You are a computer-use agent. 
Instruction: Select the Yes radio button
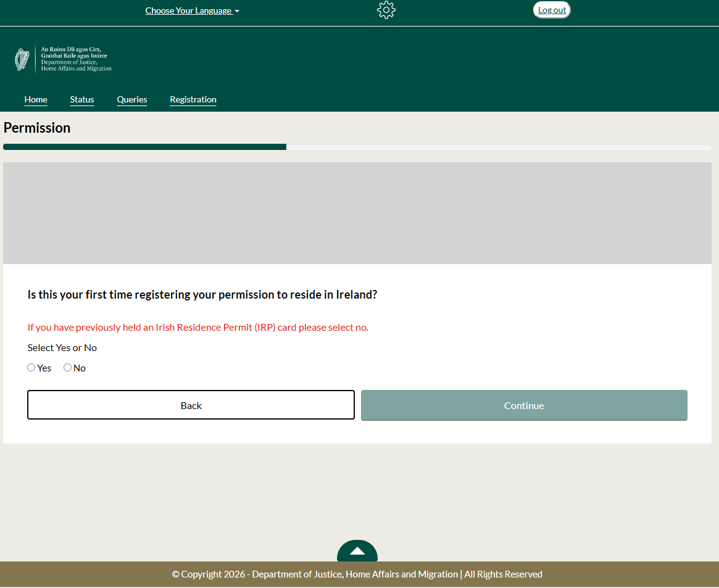point(31,368)
